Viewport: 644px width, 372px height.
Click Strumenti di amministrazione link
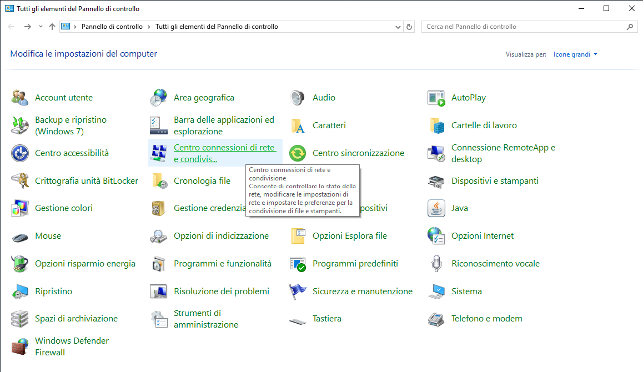point(206,319)
